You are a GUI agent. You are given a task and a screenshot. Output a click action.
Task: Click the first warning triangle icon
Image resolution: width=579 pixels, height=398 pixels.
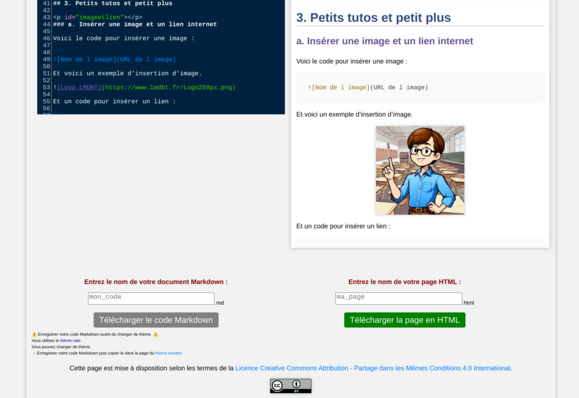pyautogui.click(x=34, y=334)
